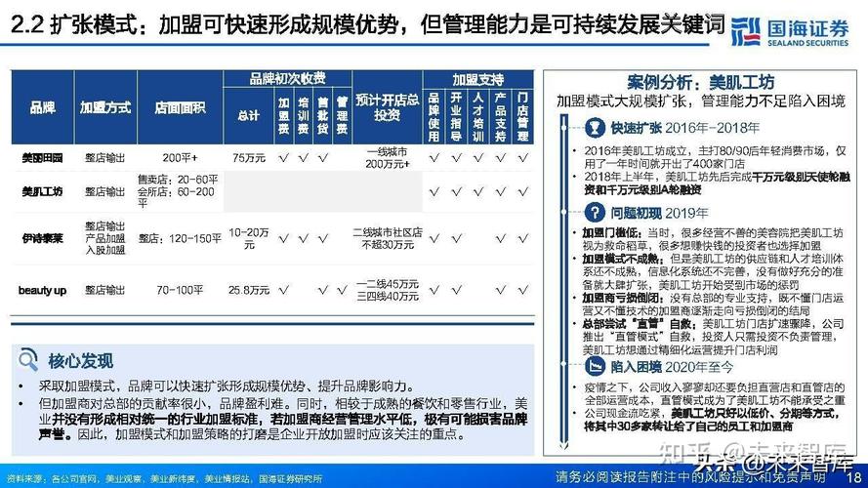Select the vertical 首批货 sub-header
Image resolution: width=868 pixels, height=488 pixels.
coord(322,116)
